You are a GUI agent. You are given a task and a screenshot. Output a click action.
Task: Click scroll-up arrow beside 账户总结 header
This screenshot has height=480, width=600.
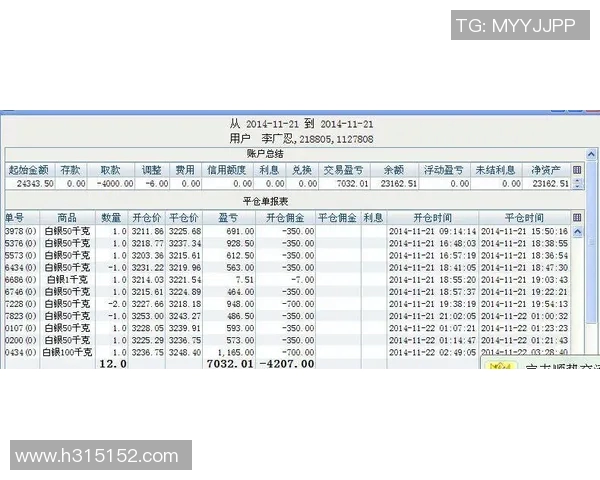[591, 154]
